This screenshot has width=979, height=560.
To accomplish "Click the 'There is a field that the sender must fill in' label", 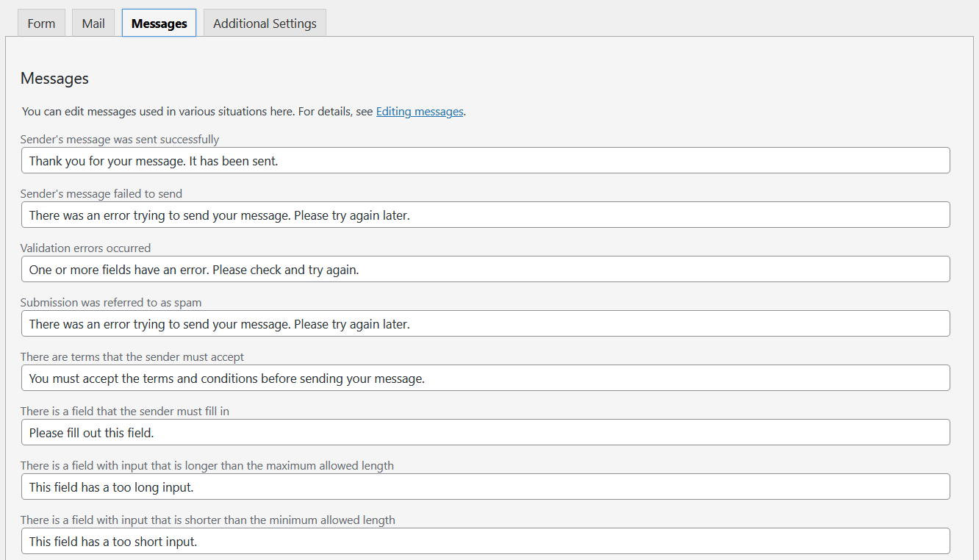I will [125, 412].
